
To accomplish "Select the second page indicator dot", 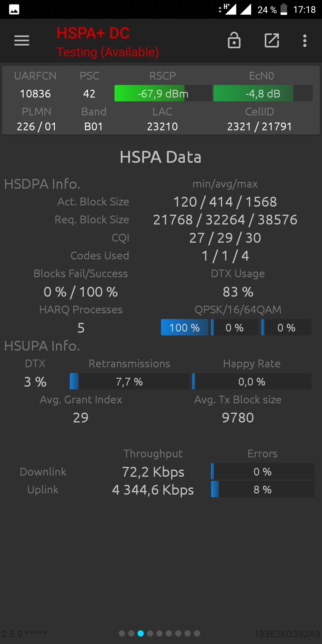I will [131, 633].
